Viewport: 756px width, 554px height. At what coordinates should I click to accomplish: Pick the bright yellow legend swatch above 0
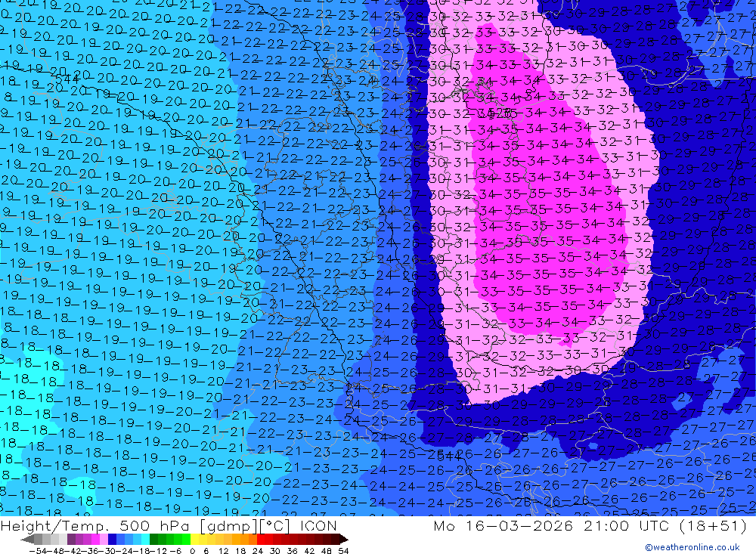click(x=194, y=539)
